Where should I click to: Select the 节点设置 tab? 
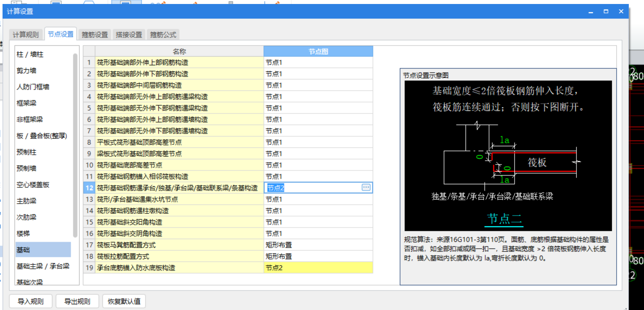60,34
